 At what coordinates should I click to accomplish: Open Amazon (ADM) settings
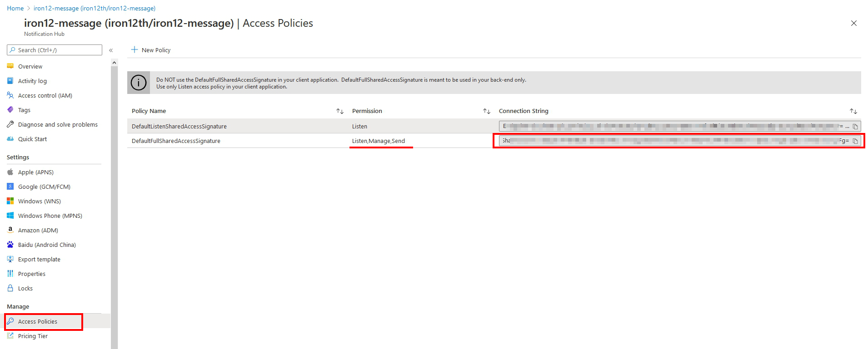[x=38, y=230]
